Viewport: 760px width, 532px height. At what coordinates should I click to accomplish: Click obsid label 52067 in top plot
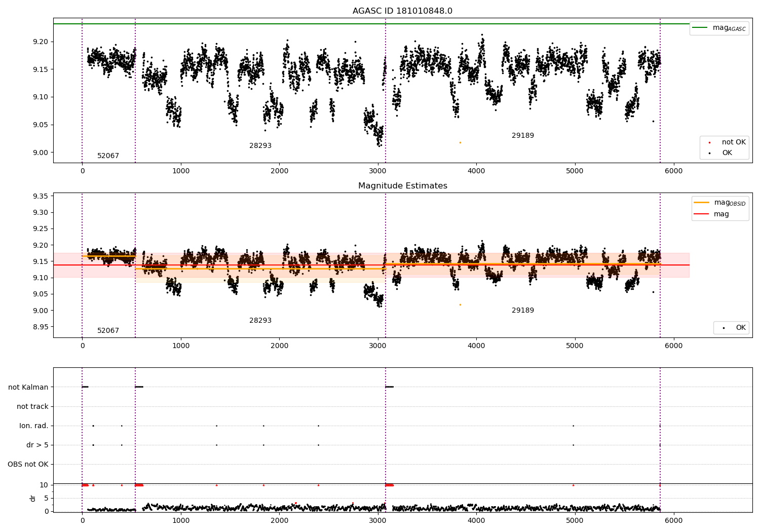tap(108, 156)
